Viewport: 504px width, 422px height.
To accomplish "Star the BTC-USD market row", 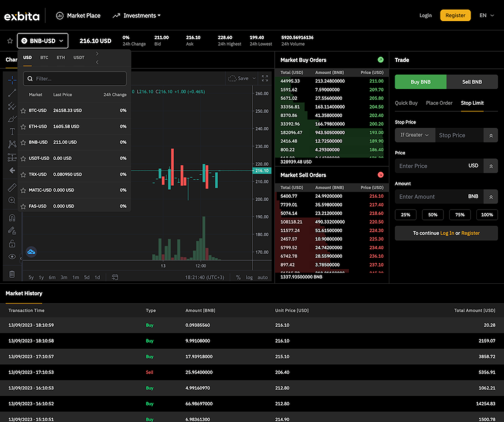I will coord(23,111).
